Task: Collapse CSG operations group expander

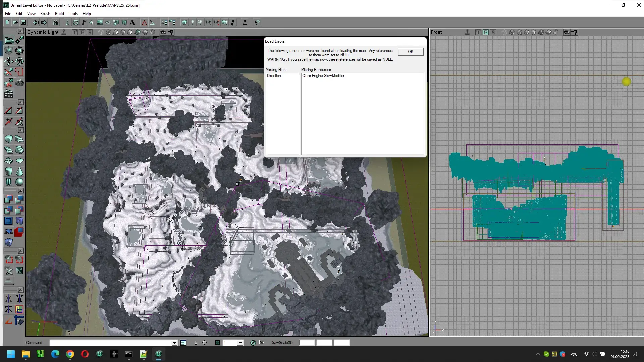Action: (x=21, y=190)
